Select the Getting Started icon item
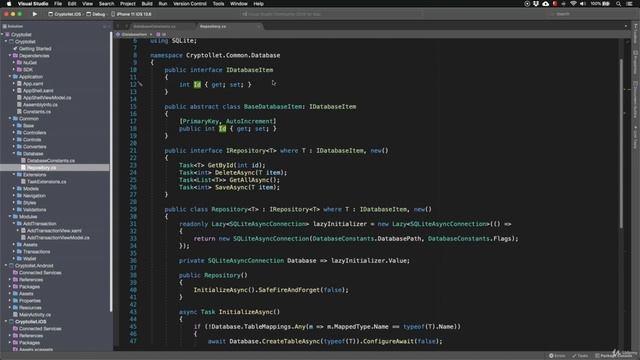The width and height of the screenshot is (640, 360). pyautogui.click(x=16, y=49)
